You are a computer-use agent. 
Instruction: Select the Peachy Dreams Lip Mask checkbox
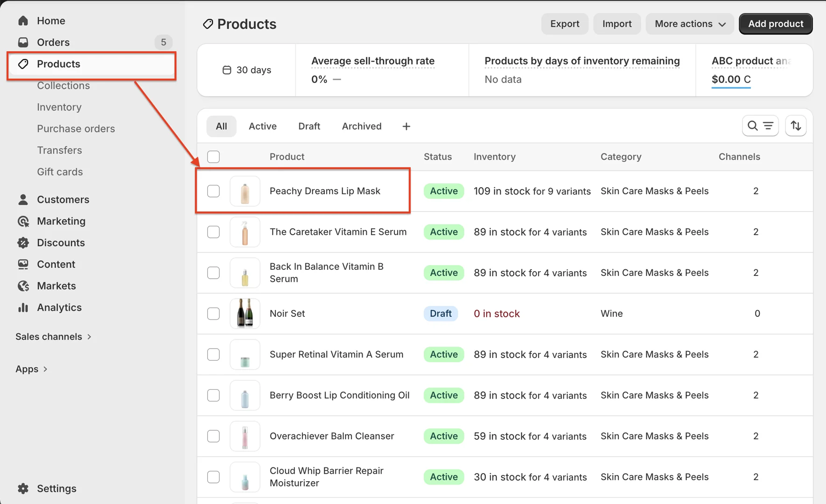(x=213, y=191)
